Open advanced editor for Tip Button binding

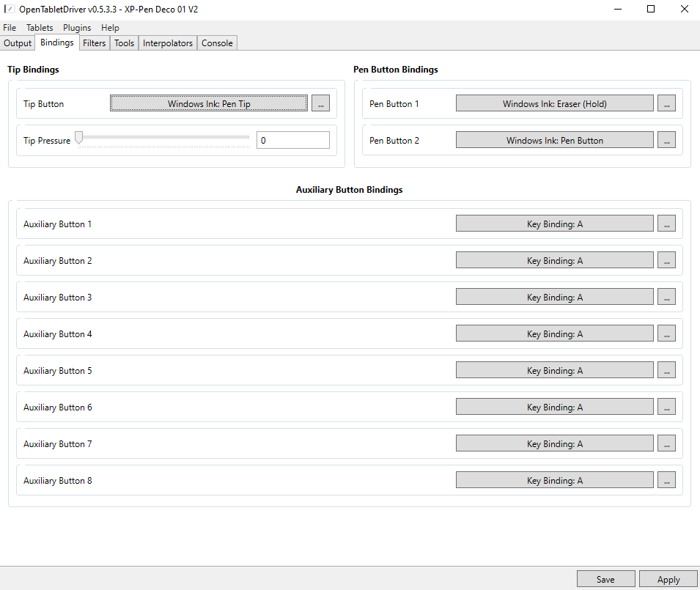point(320,103)
